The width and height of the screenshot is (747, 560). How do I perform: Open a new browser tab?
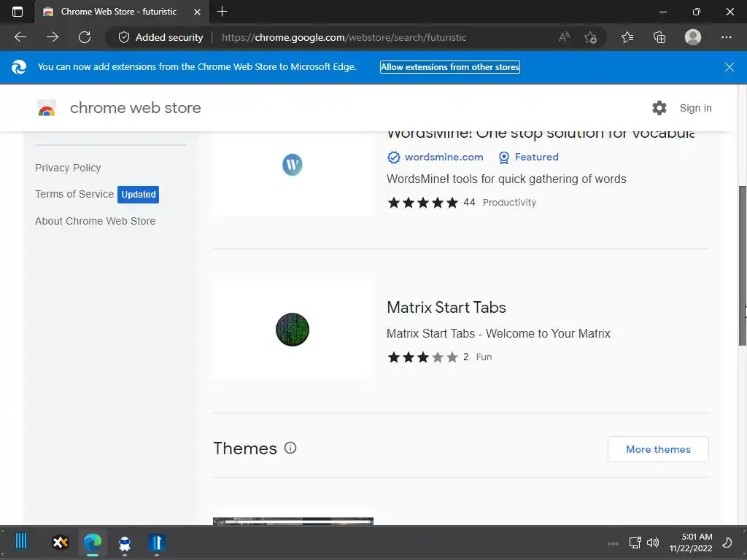[x=222, y=12]
